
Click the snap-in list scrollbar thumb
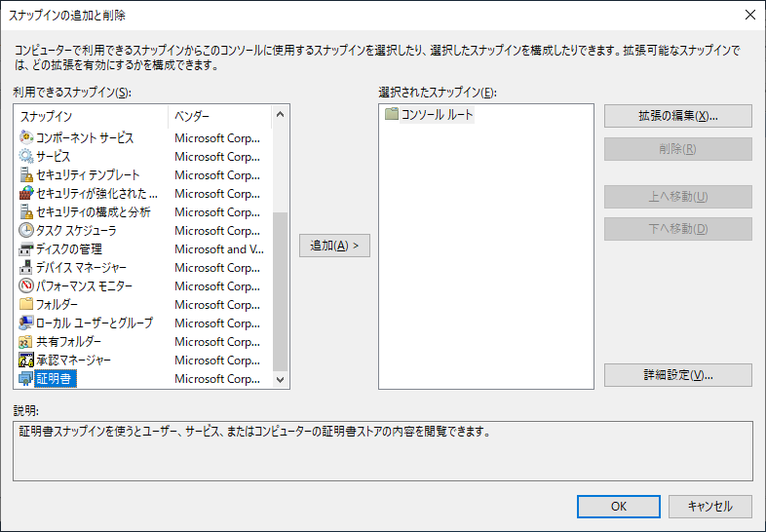[280, 291]
